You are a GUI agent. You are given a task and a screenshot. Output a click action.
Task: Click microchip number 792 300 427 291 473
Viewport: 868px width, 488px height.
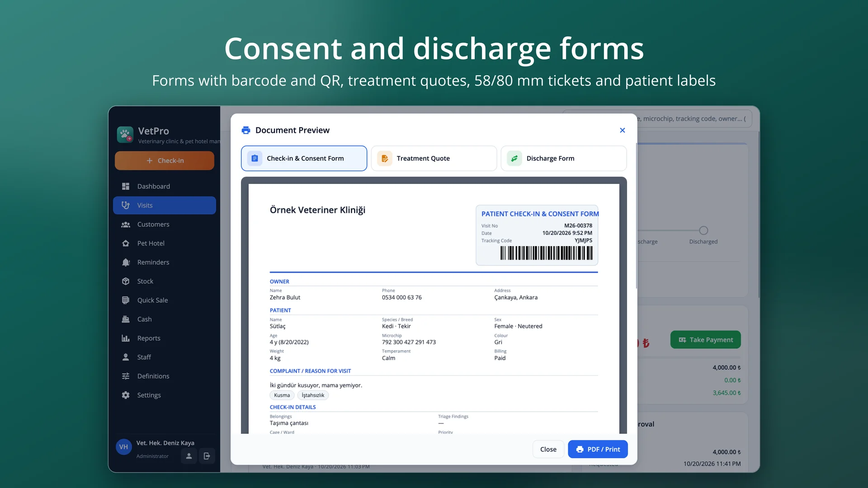(409, 342)
